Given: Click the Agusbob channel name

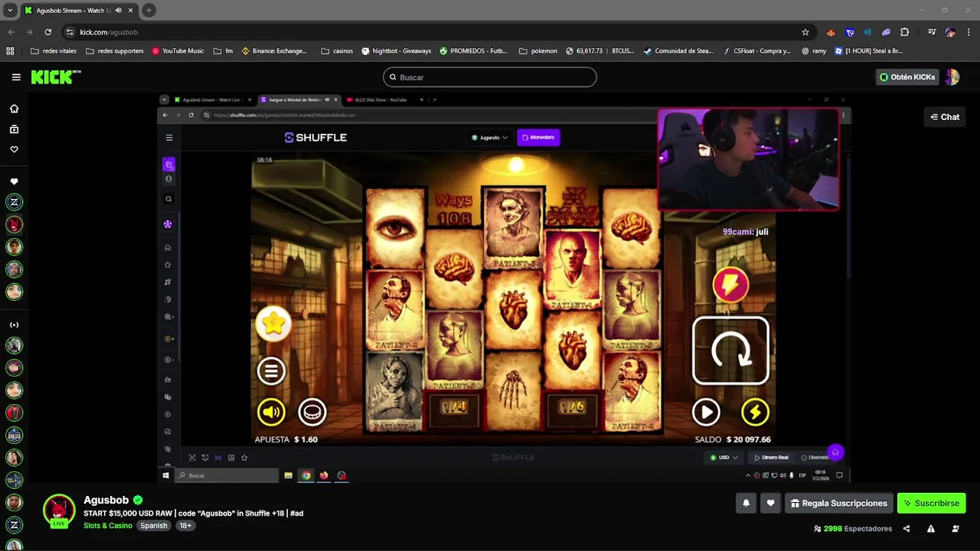Looking at the screenshot, I should [106, 500].
